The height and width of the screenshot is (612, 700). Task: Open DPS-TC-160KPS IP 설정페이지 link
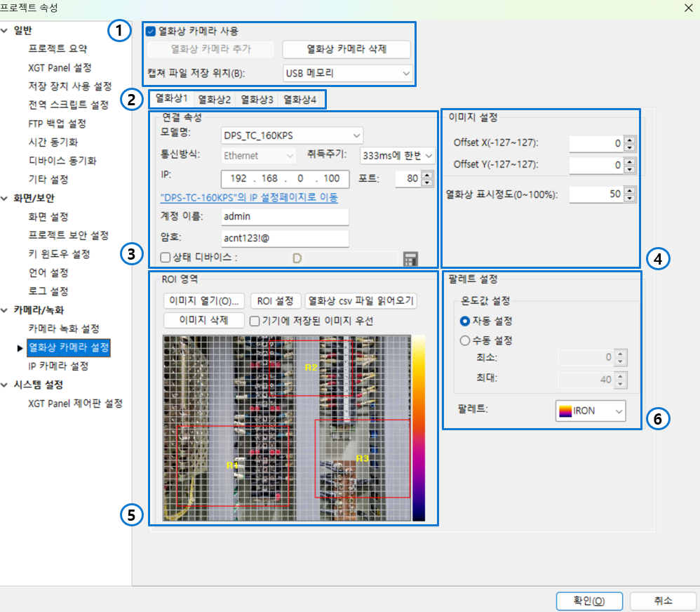tap(249, 197)
